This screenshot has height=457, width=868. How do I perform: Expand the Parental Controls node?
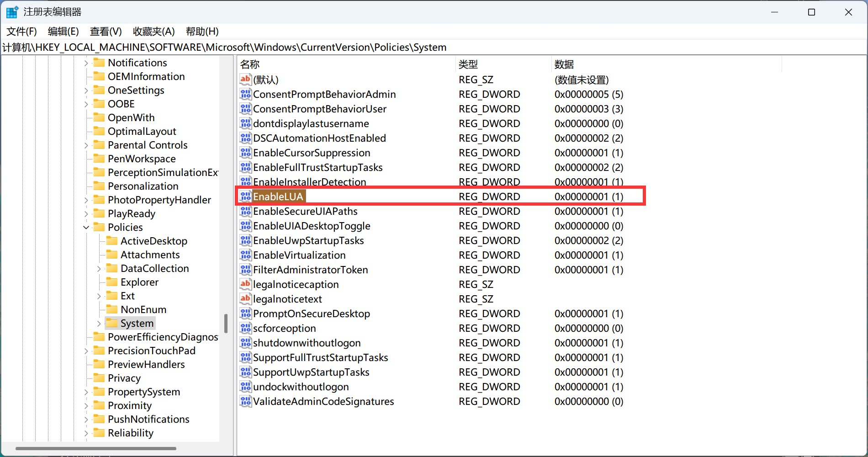(x=86, y=145)
